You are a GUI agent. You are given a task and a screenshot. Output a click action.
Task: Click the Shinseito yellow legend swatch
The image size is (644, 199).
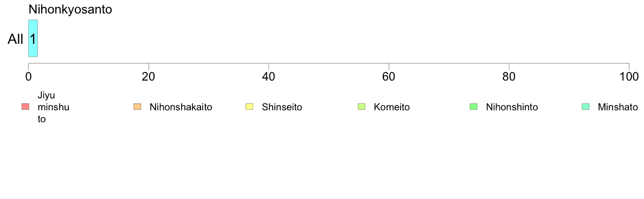pos(249,107)
